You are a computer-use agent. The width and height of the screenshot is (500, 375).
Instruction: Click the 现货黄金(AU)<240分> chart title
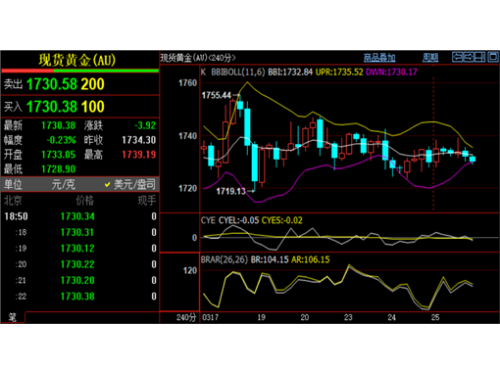pyautogui.click(x=198, y=58)
